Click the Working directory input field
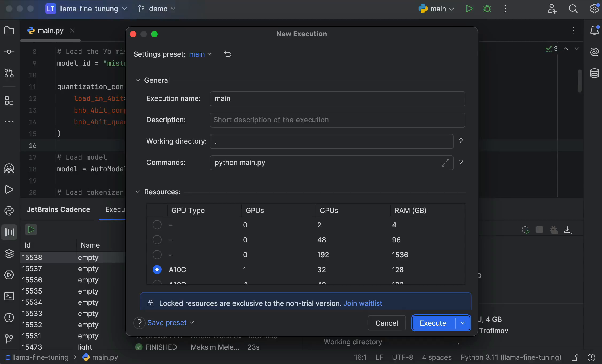 click(331, 141)
